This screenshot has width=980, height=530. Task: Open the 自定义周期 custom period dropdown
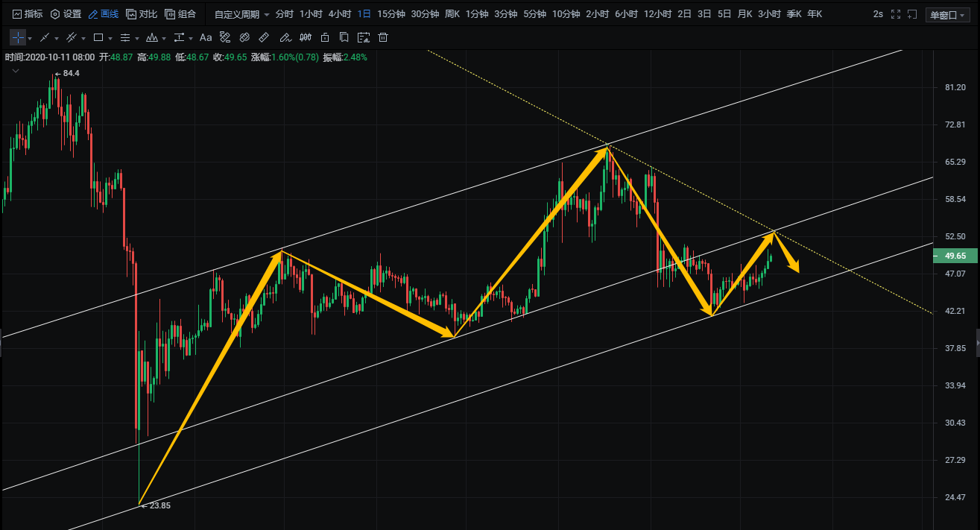point(241,14)
